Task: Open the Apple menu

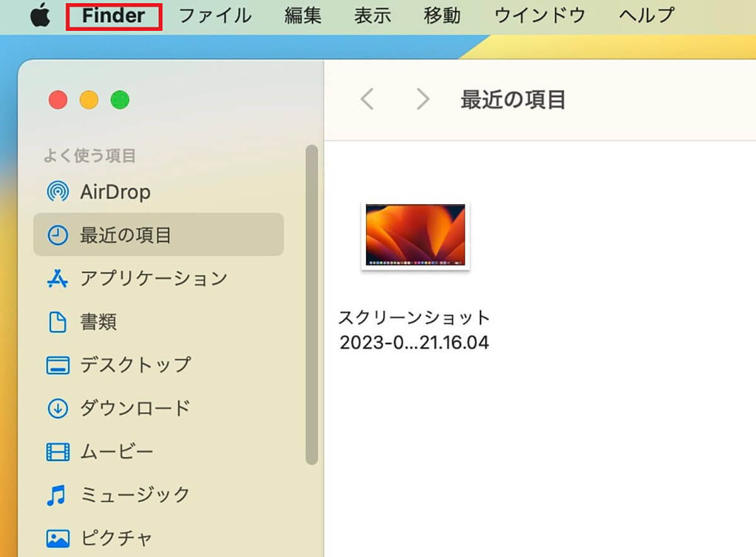Action: coord(40,15)
